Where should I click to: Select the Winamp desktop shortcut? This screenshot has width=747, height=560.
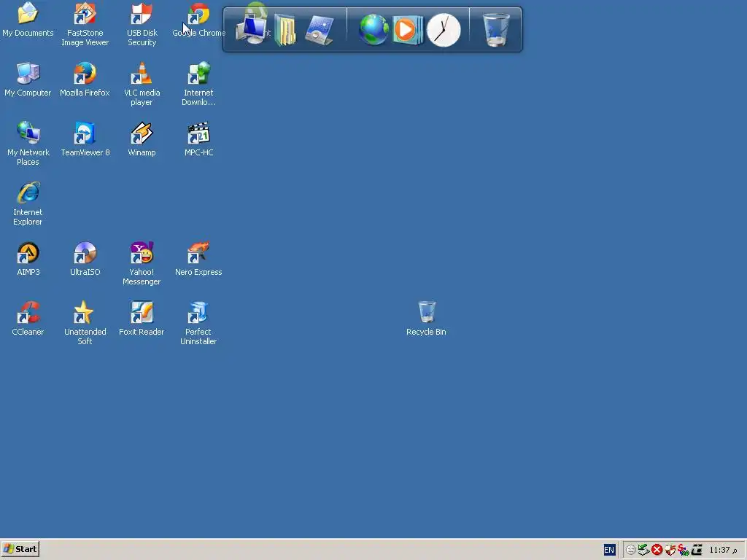point(142,139)
